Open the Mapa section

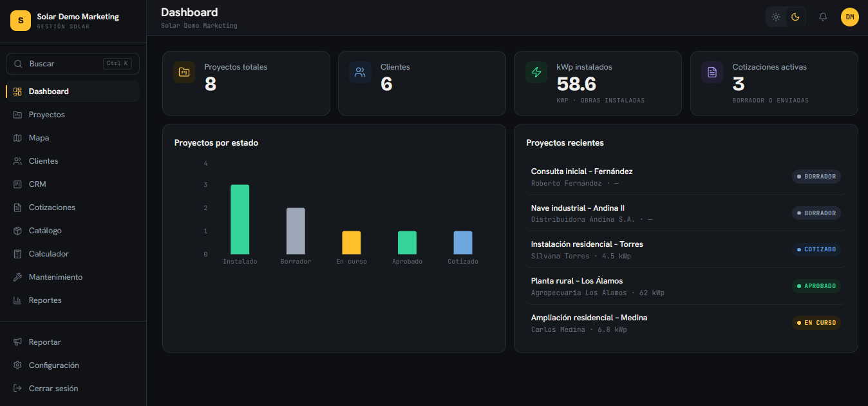(73, 138)
